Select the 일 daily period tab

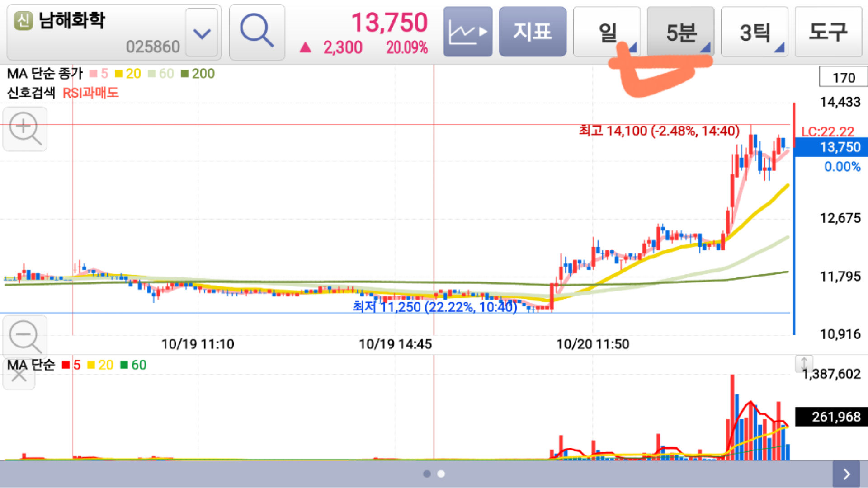tap(607, 32)
